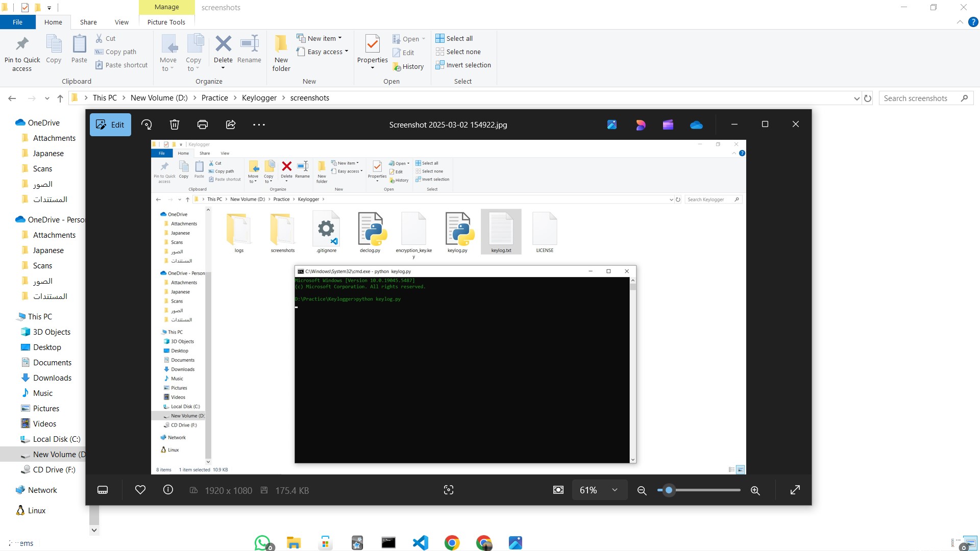Click Copy path in the ribbon

[x=116, y=52]
